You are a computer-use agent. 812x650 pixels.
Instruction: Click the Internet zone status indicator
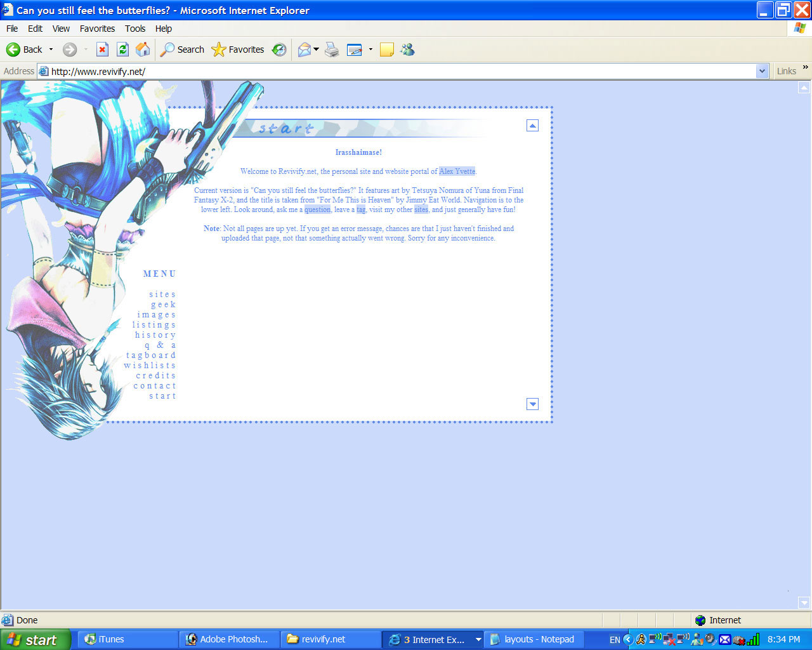pos(718,620)
